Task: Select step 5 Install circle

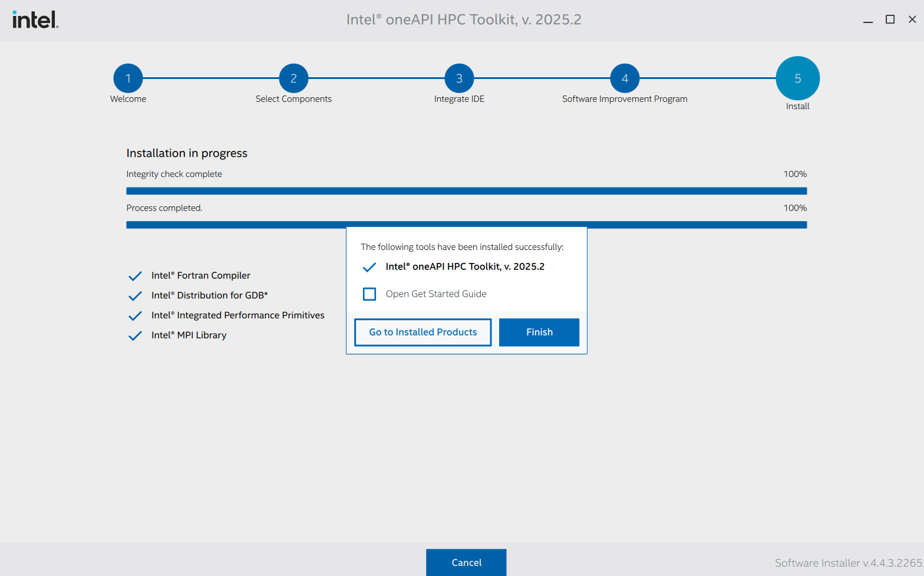Action: [x=798, y=78]
